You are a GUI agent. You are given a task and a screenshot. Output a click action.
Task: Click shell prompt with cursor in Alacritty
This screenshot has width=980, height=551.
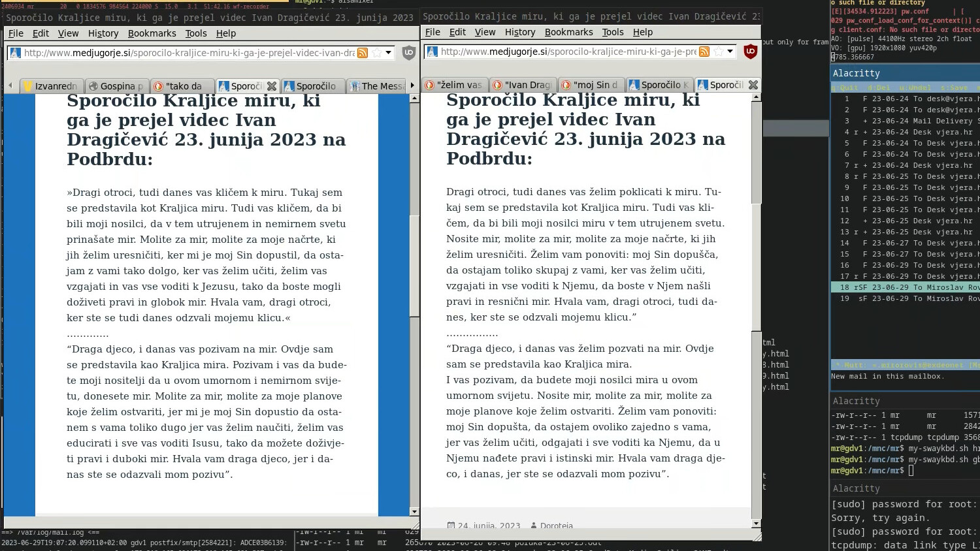[x=873, y=471]
